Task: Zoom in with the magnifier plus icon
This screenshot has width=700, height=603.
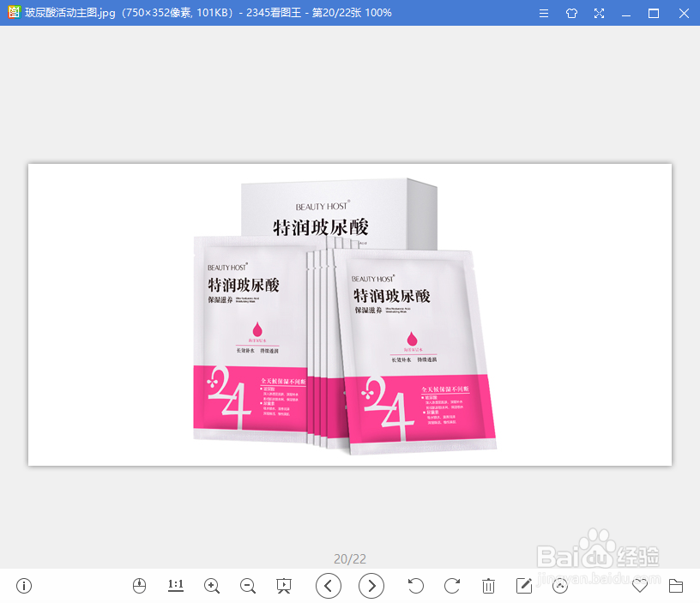Action: (212, 586)
